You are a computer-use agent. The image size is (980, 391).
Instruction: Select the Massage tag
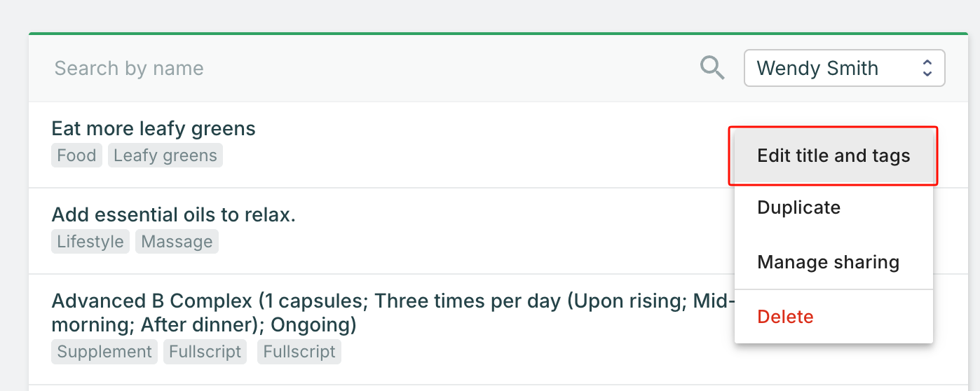pos(177,242)
